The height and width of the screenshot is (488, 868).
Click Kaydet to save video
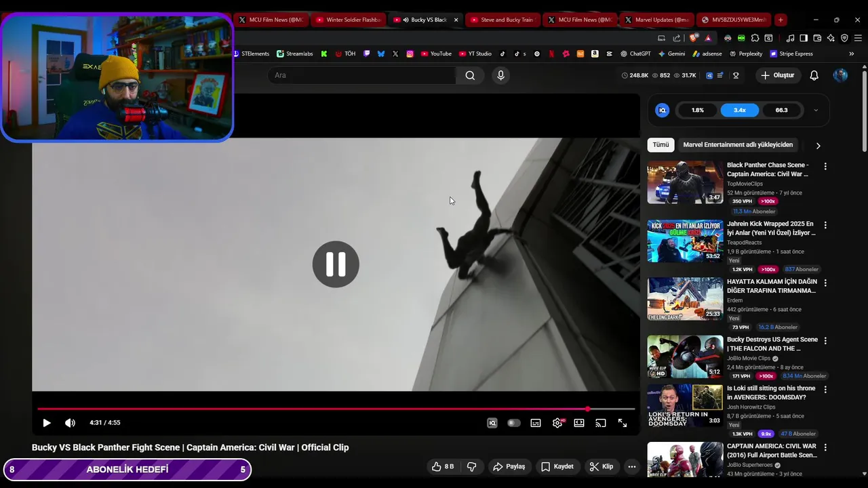(x=557, y=466)
